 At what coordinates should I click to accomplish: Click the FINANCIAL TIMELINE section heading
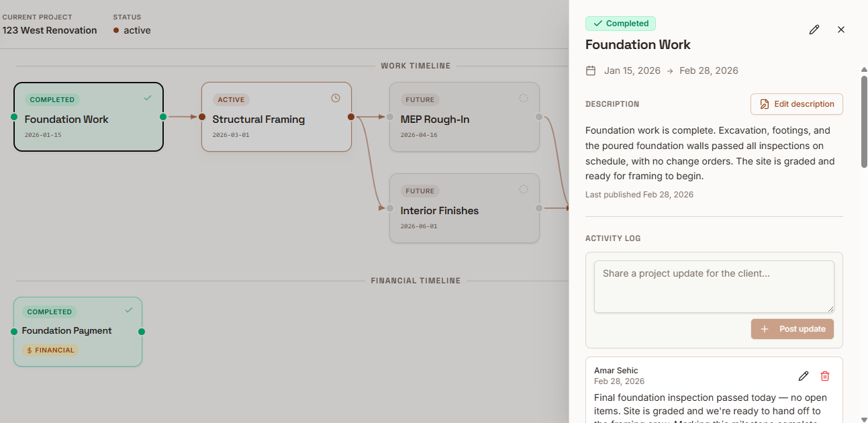(x=416, y=281)
